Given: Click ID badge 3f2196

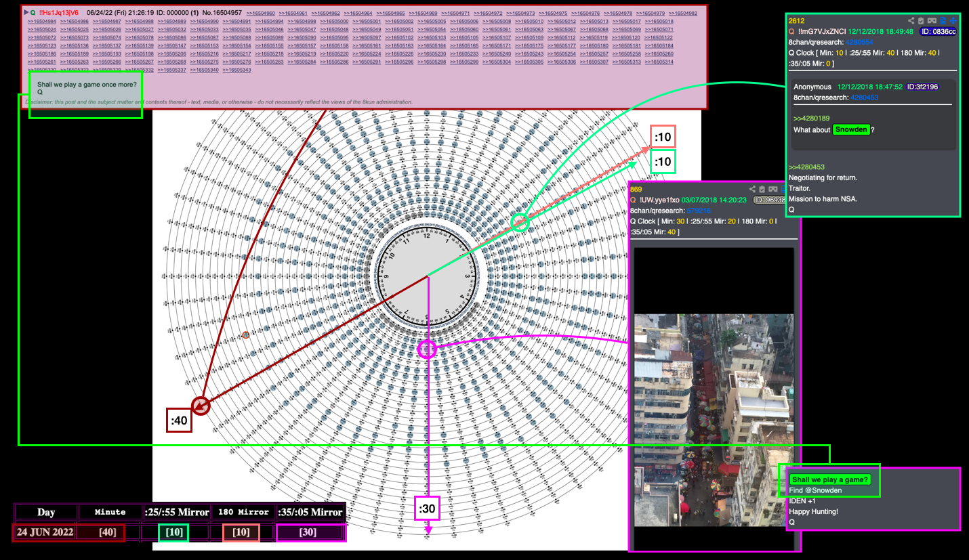Looking at the screenshot, I should coord(922,87).
